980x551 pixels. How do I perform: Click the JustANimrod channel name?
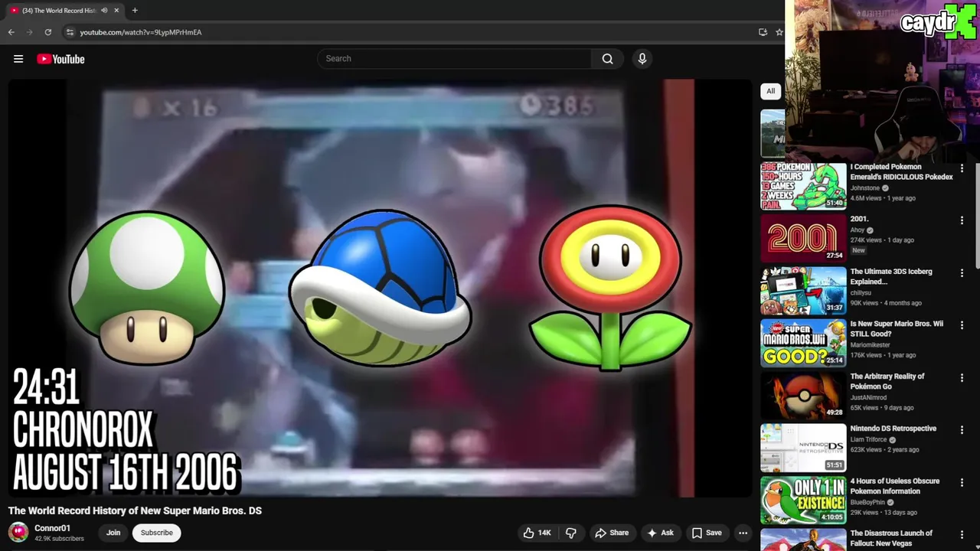point(868,397)
